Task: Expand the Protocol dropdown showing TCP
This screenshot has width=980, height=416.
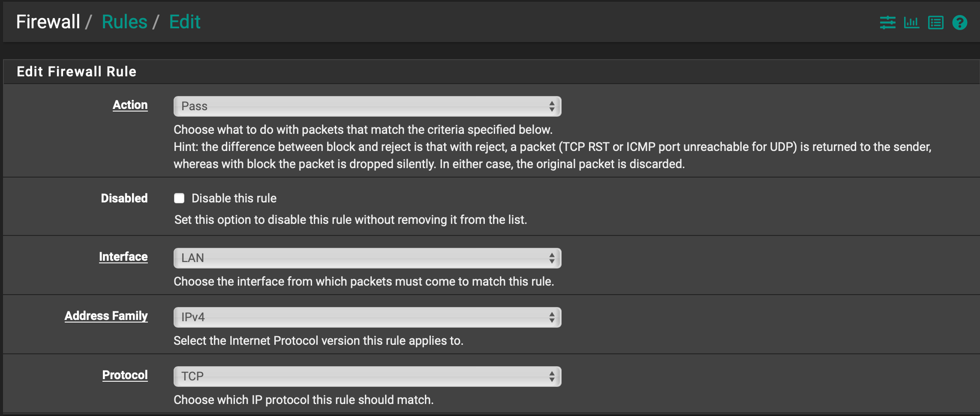Action: tap(367, 377)
